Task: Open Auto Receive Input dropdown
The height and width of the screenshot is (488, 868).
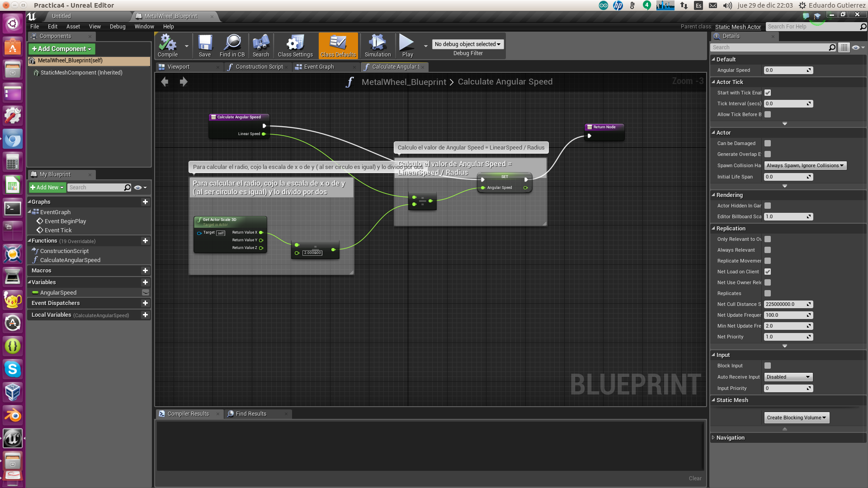Action: (788, 377)
